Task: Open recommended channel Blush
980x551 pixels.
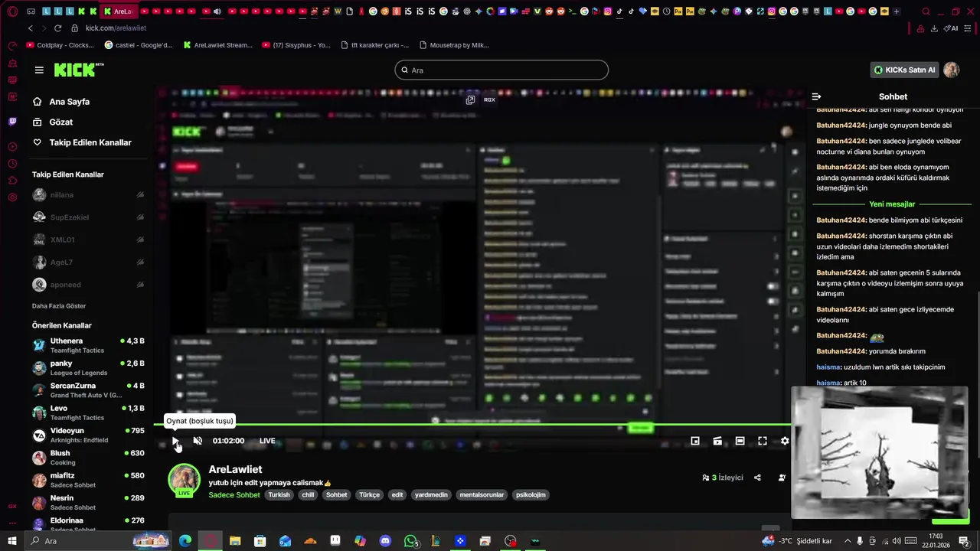Action: [88, 458]
